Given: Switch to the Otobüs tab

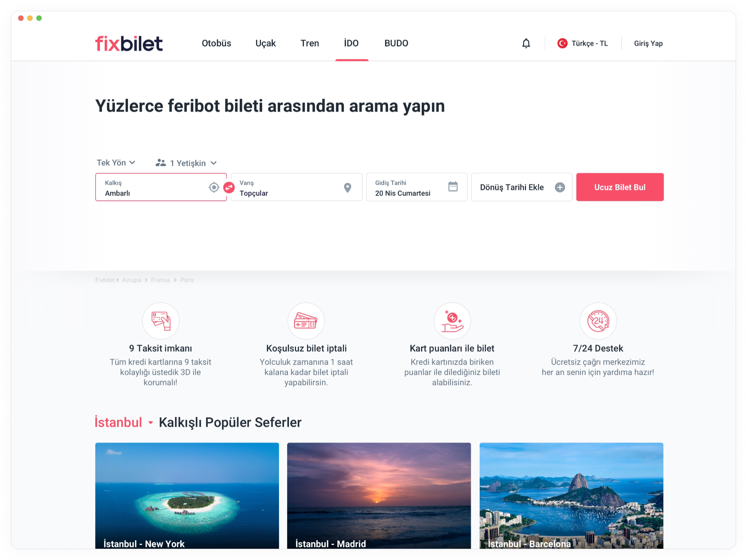Looking at the screenshot, I should pyautogui.click(x=216, y=43).
